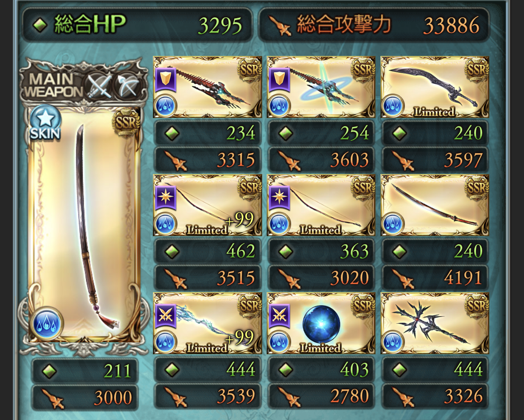Choose the Limited bow with 363 HP

[x=321, y=205]
